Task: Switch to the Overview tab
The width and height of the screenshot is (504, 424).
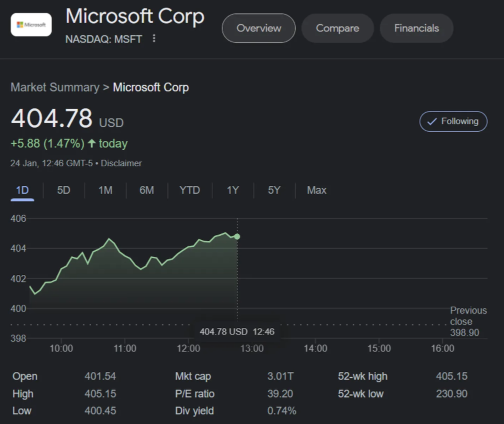Action: [x=258, y=28]
